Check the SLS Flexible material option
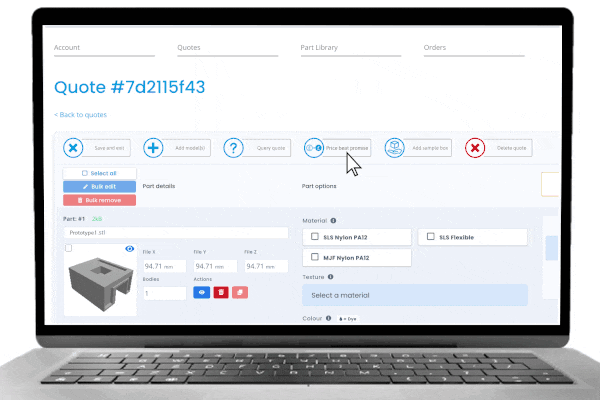This screenshot has height=400, width=600. point(430,237)
